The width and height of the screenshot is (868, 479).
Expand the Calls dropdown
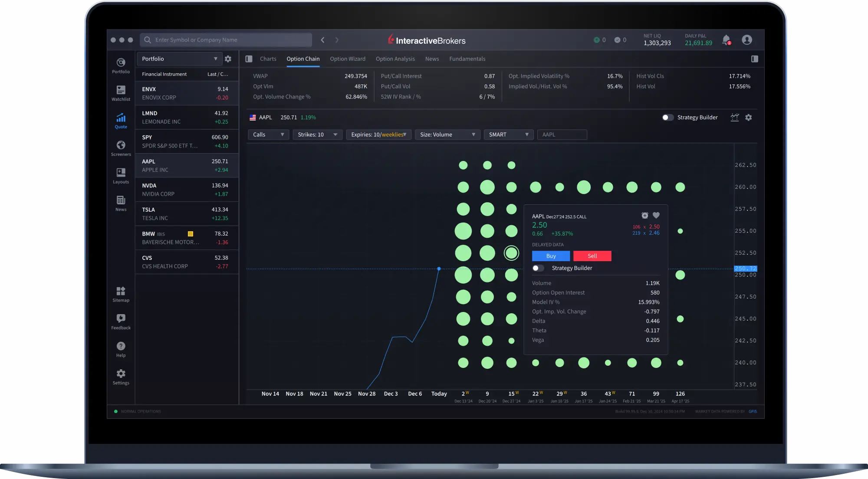coord(268,135)
